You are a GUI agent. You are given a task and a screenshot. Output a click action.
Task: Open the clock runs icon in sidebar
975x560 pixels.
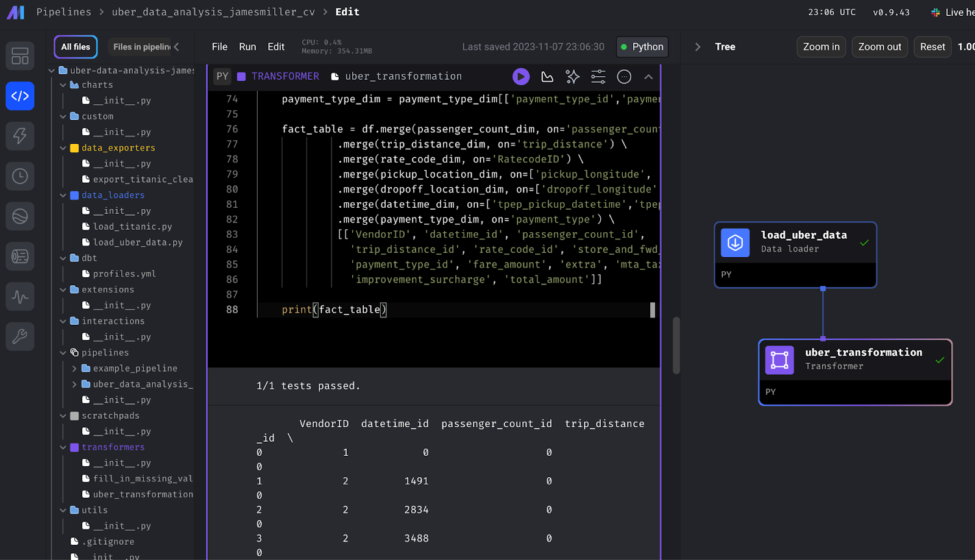[20, 176]
